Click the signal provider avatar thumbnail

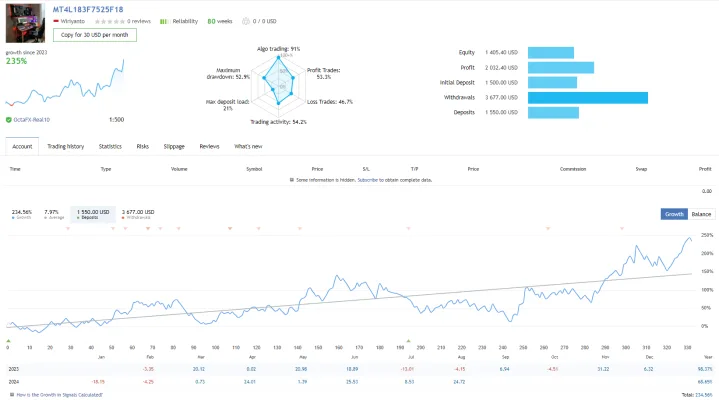coord(25,23)
